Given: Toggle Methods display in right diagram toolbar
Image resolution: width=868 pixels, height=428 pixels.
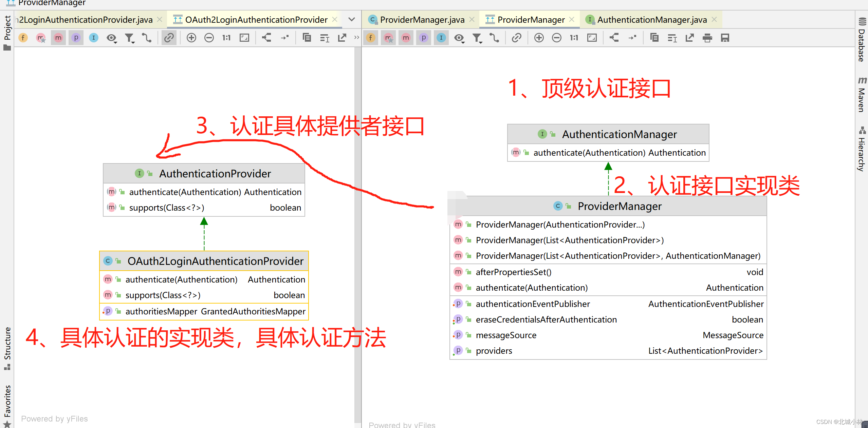Looking at the screenshot, I should (x=406, y=38).
